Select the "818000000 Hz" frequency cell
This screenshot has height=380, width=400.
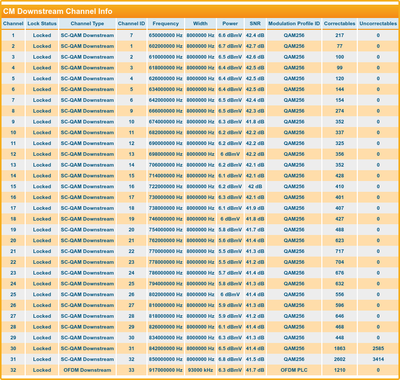(x=166, y=316)
